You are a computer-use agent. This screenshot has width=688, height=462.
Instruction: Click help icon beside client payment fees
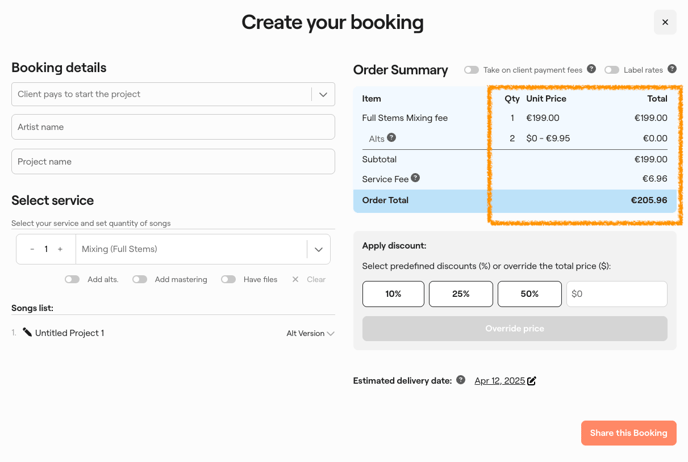pyautogui.click(x=591, y=69)
